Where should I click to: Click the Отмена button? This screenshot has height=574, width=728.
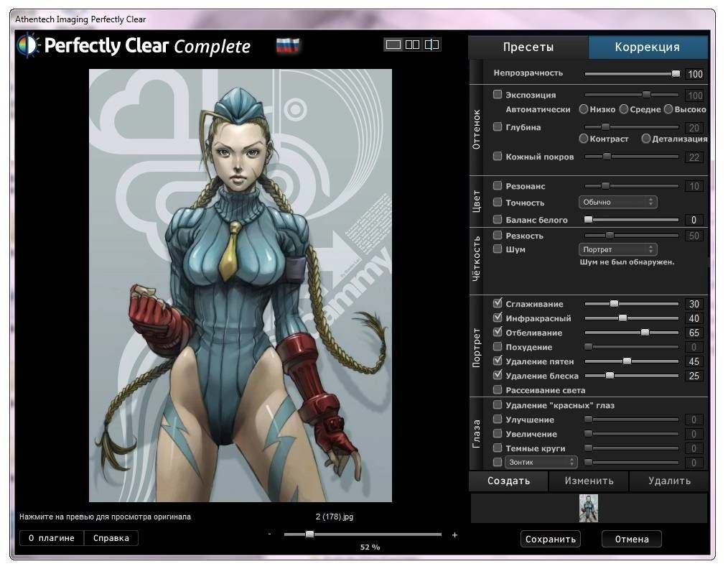pyautogui.click(x=631, y=540)
